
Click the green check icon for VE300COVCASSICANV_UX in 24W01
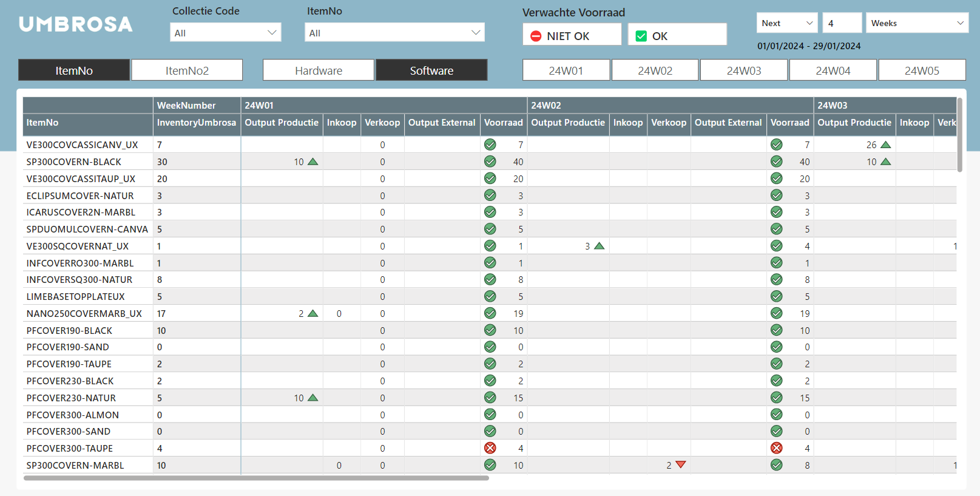coord(490,144)
